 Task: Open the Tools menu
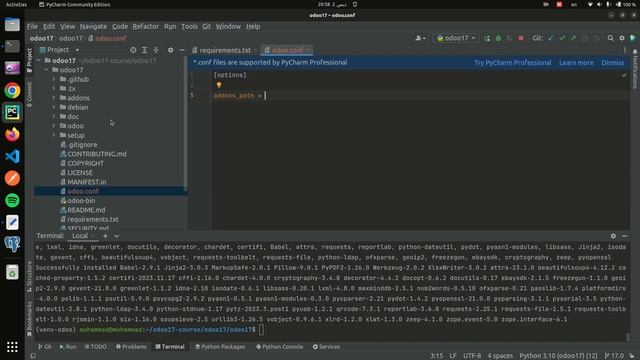tap(189, 27)
